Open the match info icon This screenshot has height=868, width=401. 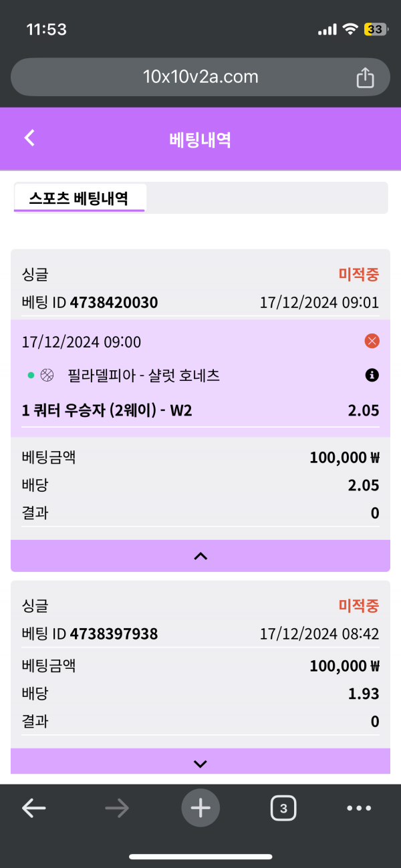(372, 376)
